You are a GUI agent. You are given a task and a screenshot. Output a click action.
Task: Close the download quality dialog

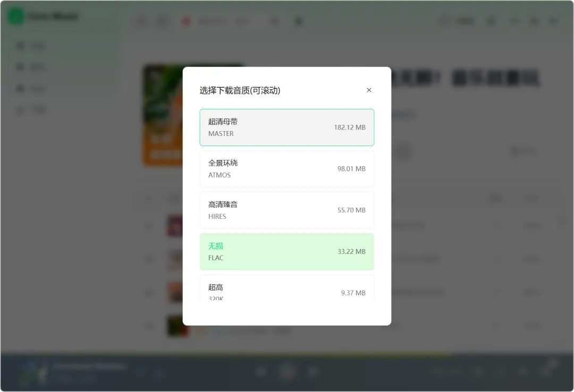pos(369,90)
